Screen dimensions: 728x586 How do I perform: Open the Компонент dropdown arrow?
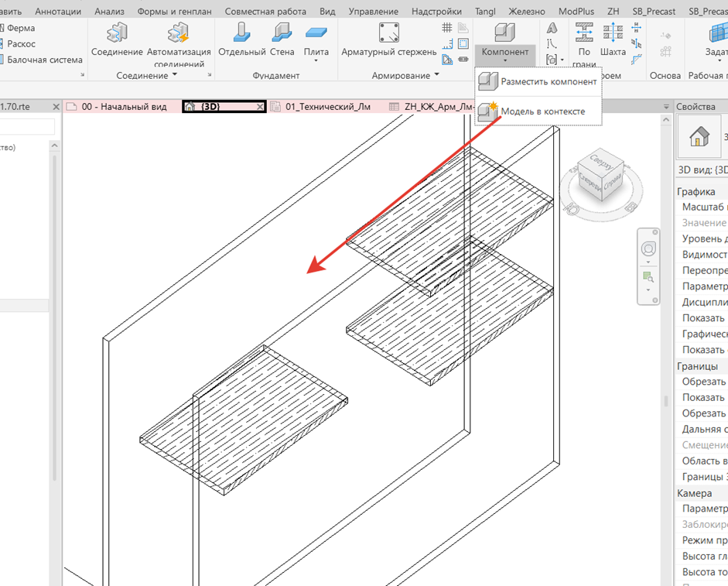pyautogui.click(x=504, y=61)
